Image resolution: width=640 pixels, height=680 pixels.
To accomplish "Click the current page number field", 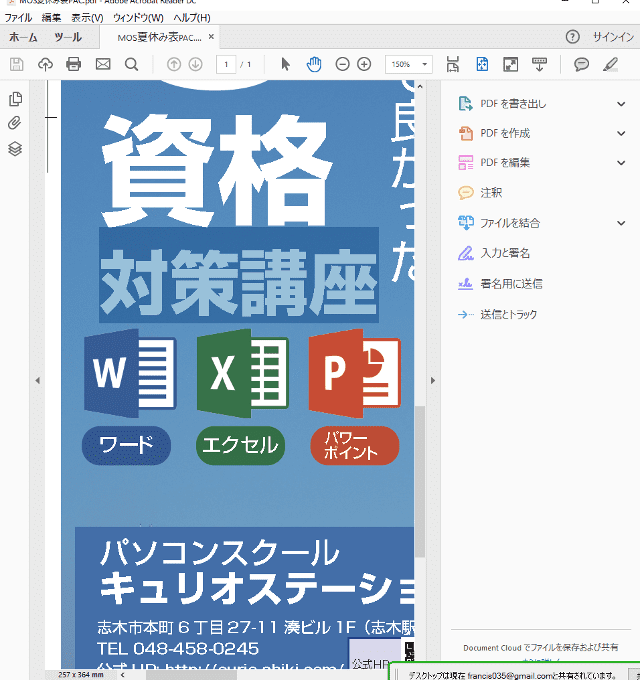I will pos(226,65).
